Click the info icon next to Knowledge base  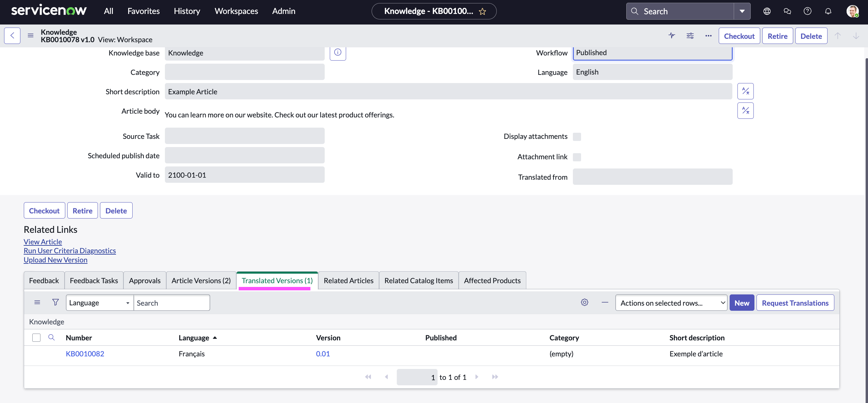338,52
